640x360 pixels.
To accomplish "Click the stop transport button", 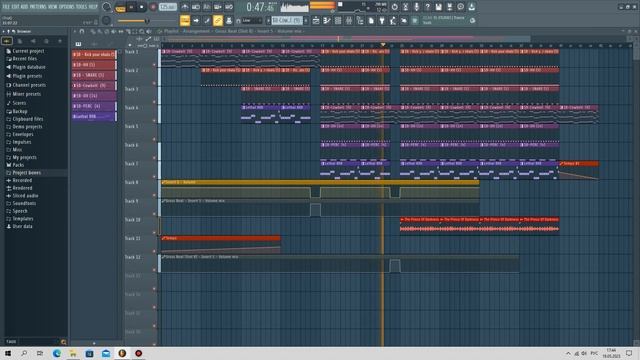I will [142, 7].
